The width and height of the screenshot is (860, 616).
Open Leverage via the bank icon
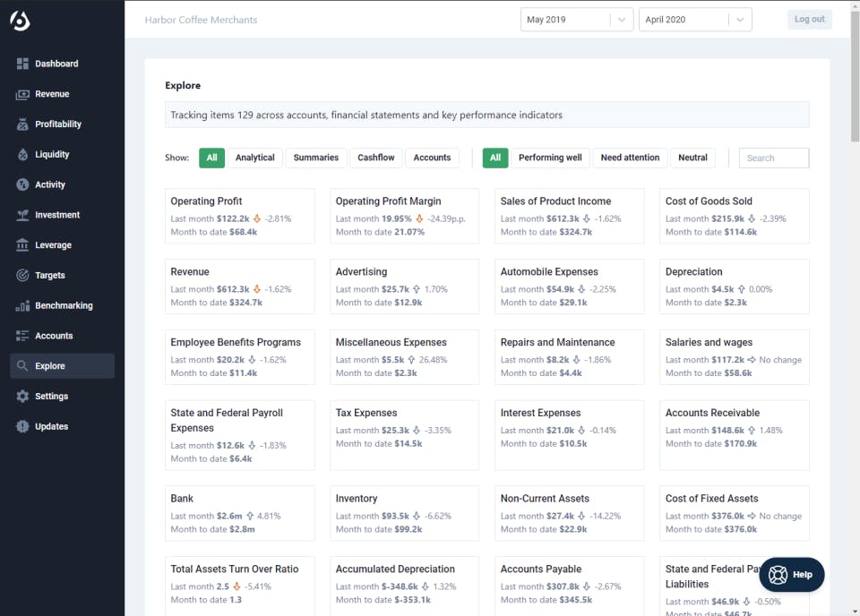point(22,245)
